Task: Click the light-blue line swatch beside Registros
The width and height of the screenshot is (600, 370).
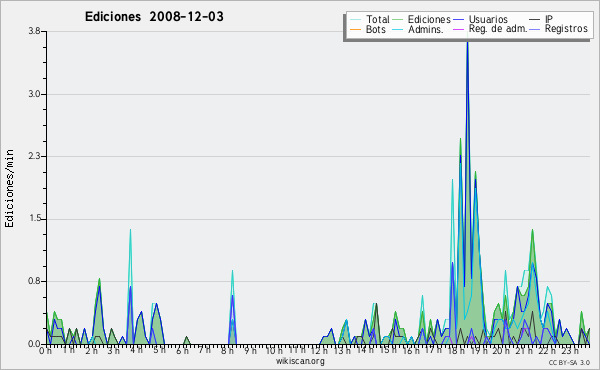Action: (535, 29)
